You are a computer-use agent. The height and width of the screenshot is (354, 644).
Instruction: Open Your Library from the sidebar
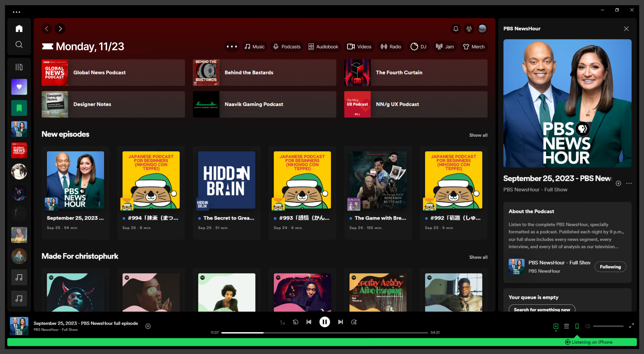(x=19, y=67)
